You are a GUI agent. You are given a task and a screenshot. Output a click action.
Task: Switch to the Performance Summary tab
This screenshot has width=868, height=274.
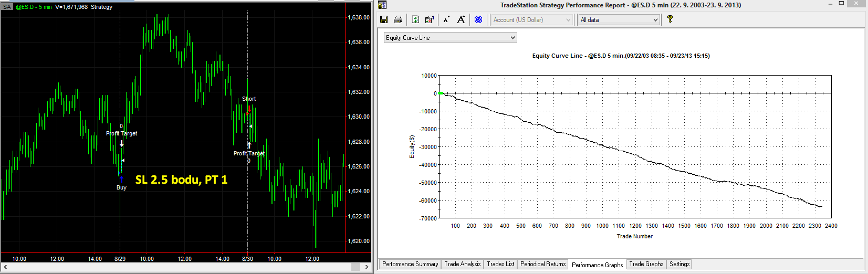[x=410, y=264]
